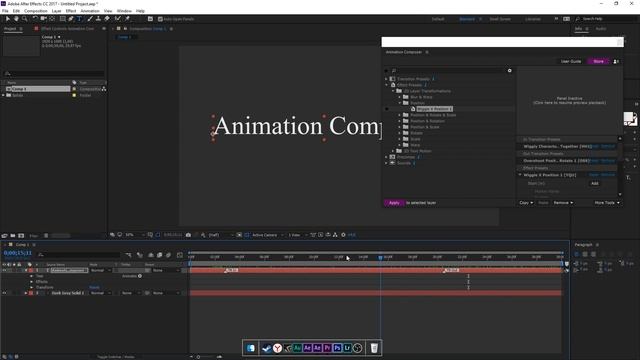Open the Copy dropdown in Animation Composer
This screenshot has width=640, height=360.
(x=526, y=203)
